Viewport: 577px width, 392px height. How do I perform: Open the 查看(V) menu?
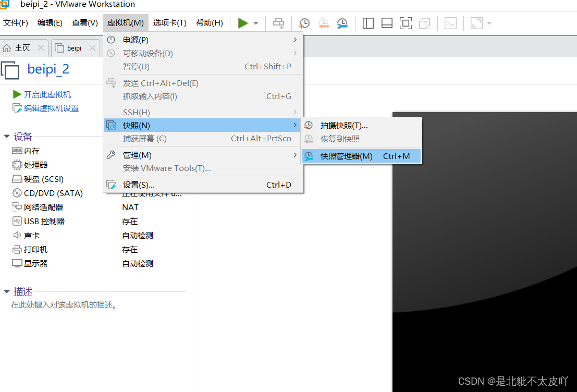(x=84, y=23)
